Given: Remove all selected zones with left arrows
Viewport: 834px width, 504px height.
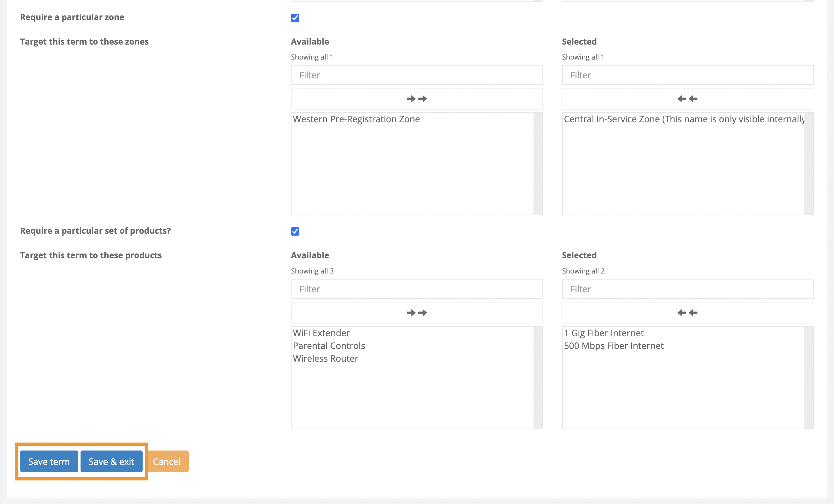Looking at the screenshot, I should pos(688,98).
